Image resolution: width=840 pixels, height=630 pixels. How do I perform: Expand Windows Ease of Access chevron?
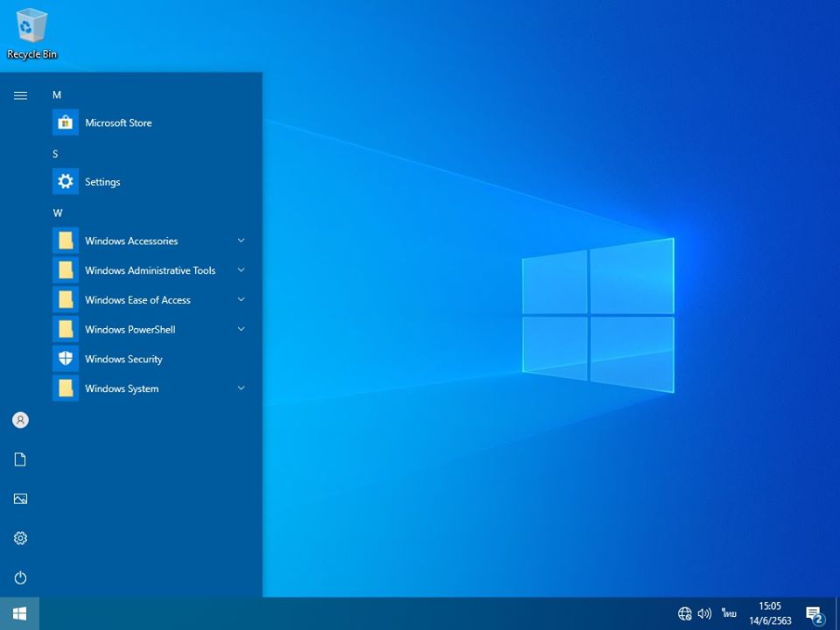click(x=241, y=299)
